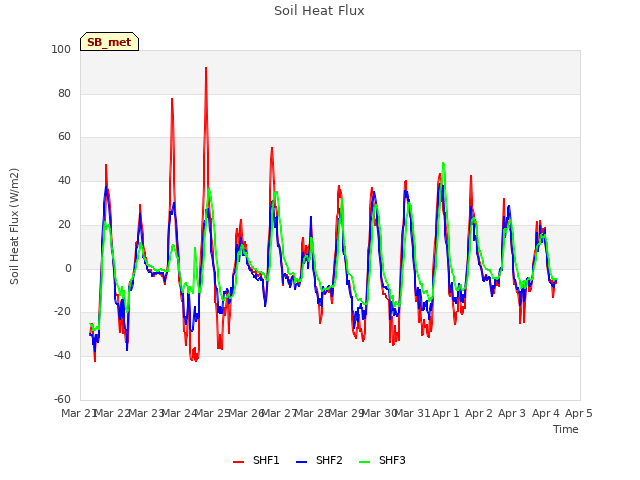The image size is (640, 480).
Task: Click the Time x-axis title
Action: pyautogui.click(x=566, y=429)
